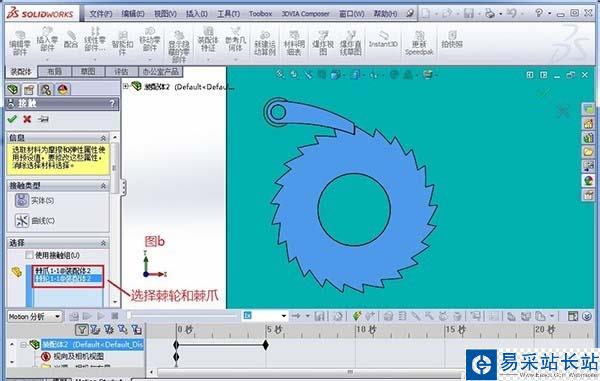Collapse the Message (信息) section
The height and width of the screenshot is (381, 600).
pyautogui.click(x=103, y=138)
